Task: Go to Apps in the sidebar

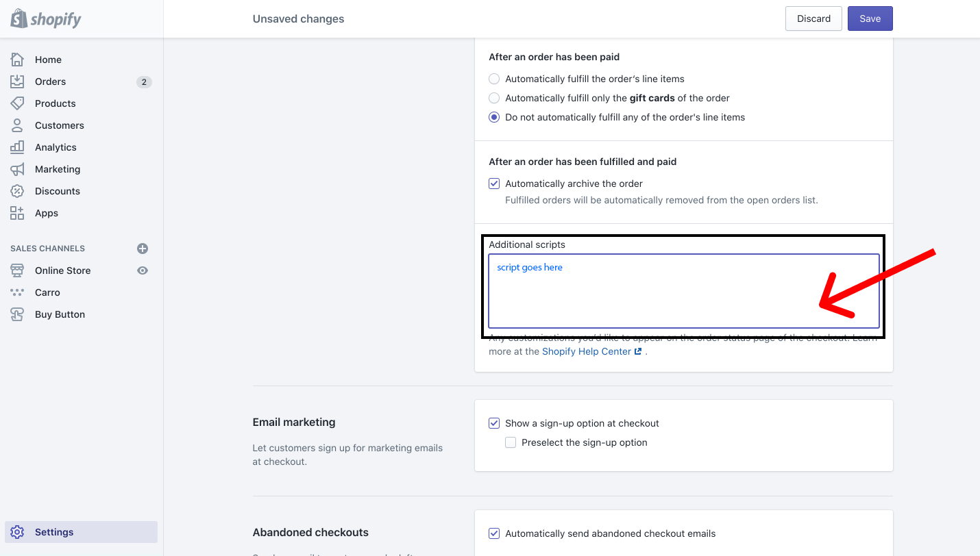Action: click(x=47, y=213)
